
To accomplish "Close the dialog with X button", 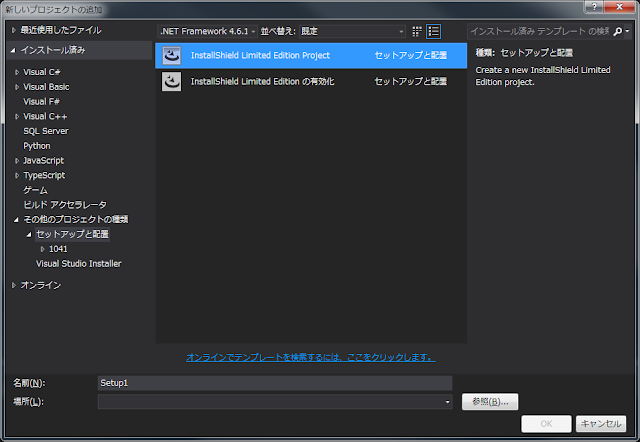I will coord(620,7).
